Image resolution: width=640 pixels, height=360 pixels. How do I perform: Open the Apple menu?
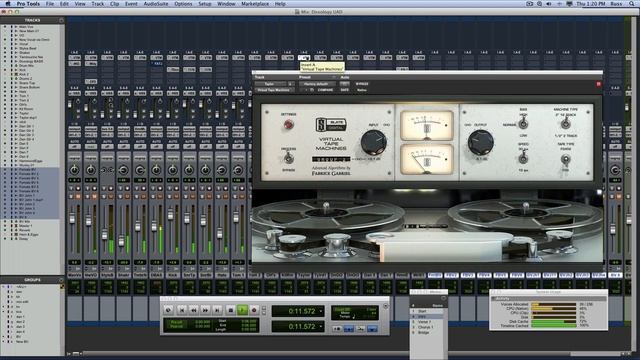pyautogui.click(x=7, y=4)
